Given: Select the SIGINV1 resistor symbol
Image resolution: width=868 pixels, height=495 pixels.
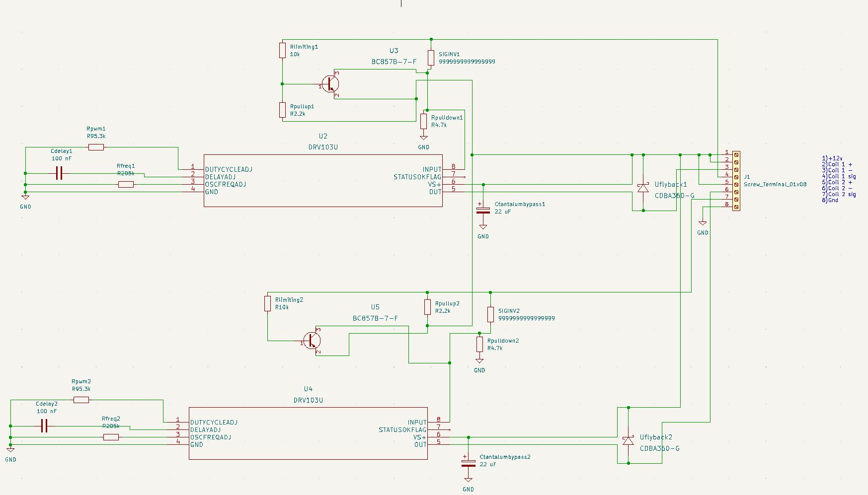Looking at the screenshot, I should (x=431, y=58).
